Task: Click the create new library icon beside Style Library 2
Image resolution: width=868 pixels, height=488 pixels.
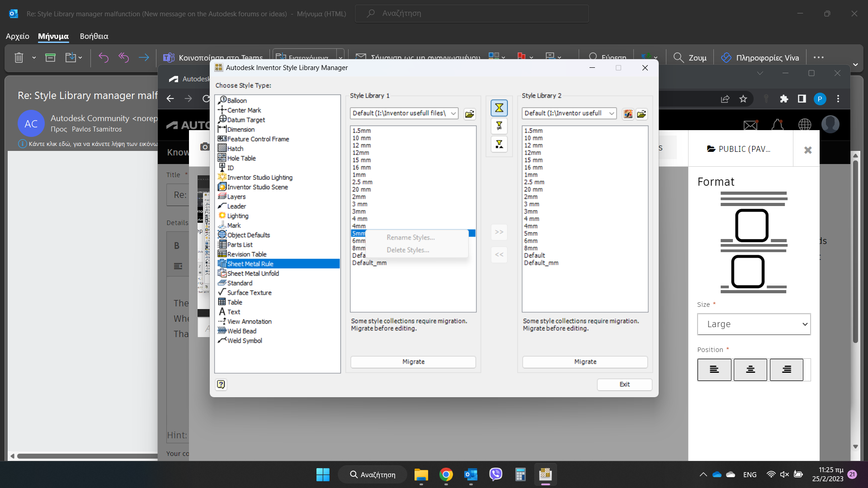Action: (x=628, y=114)
